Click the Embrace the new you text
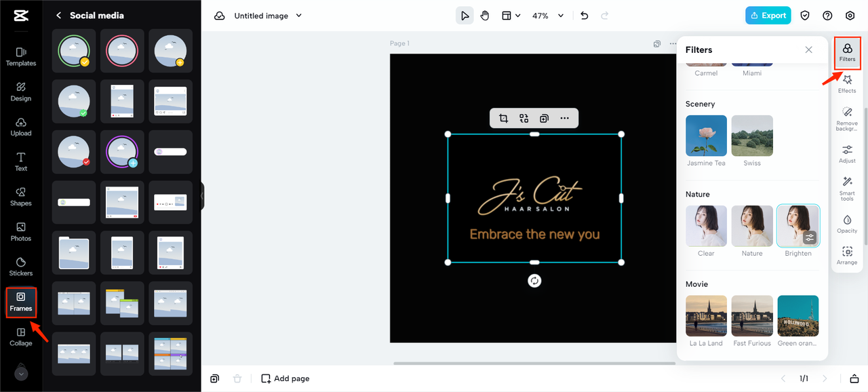The height and width of the screenshot is (392, 868). [x=534, y=234]
